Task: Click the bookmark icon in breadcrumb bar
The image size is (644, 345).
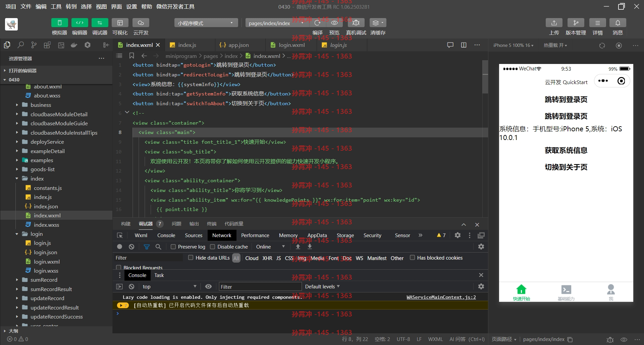Action: click(131, 56)
